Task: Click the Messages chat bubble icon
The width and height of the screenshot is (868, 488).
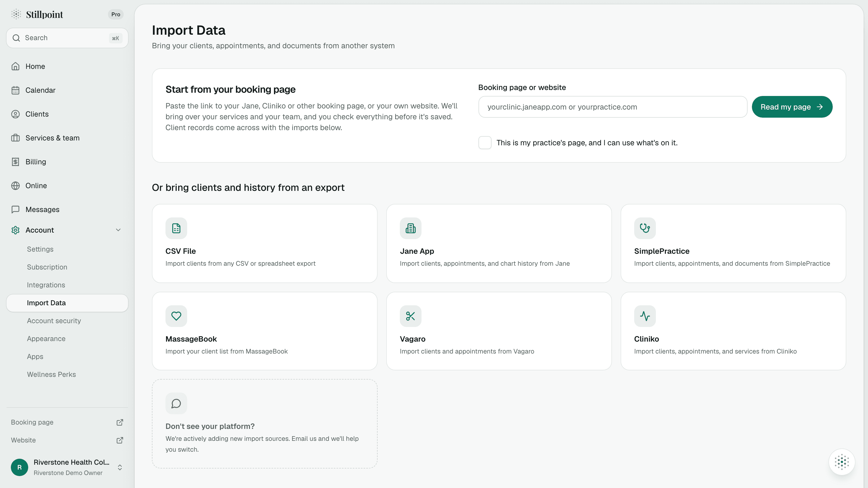Action: pyautogui.click(x=15, y=210)
